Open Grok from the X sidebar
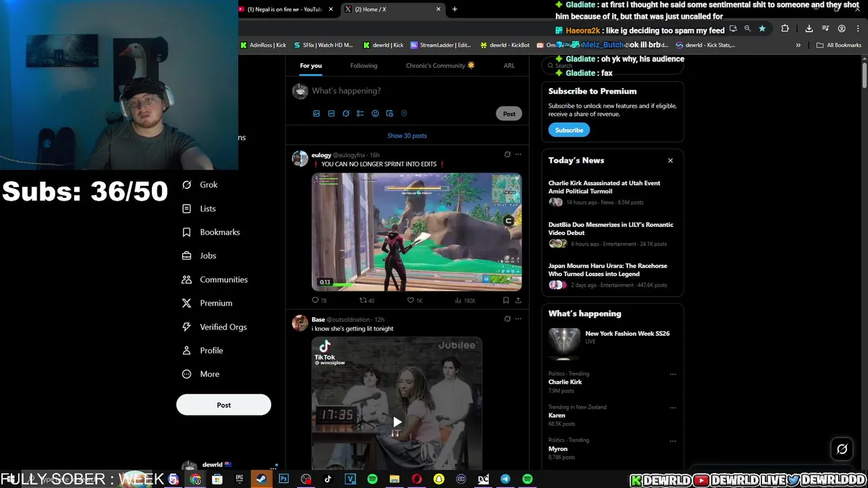 pos(199,185)
